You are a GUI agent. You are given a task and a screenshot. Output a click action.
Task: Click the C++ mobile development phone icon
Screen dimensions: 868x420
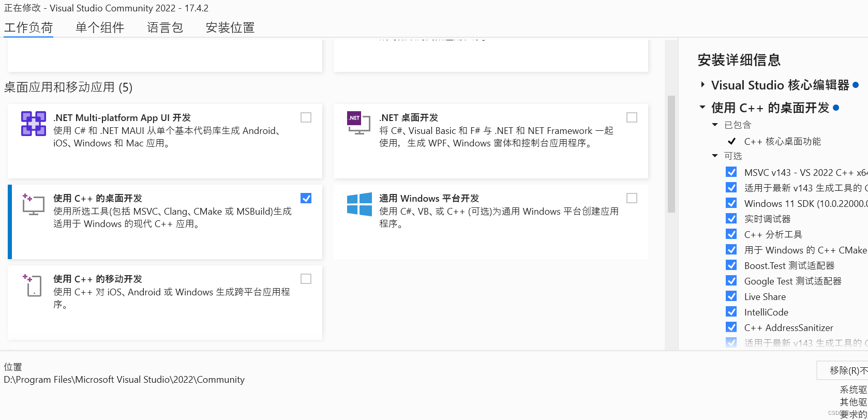(x=32, y=285)
